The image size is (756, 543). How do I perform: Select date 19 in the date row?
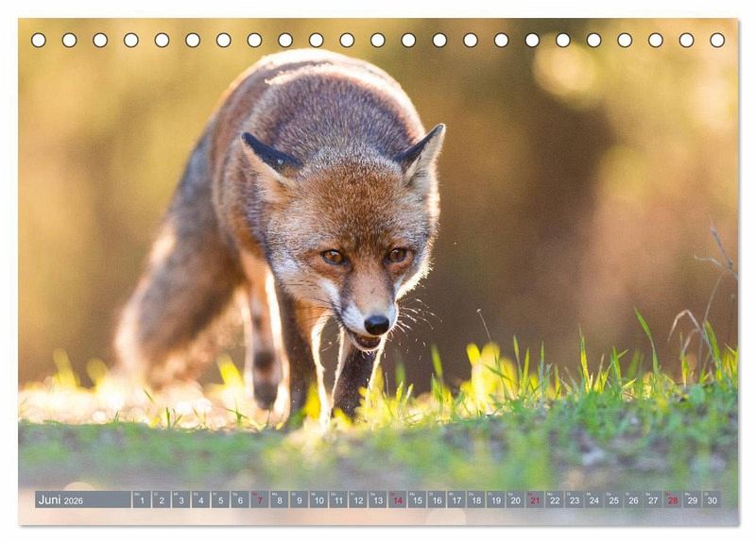(495, 500)
